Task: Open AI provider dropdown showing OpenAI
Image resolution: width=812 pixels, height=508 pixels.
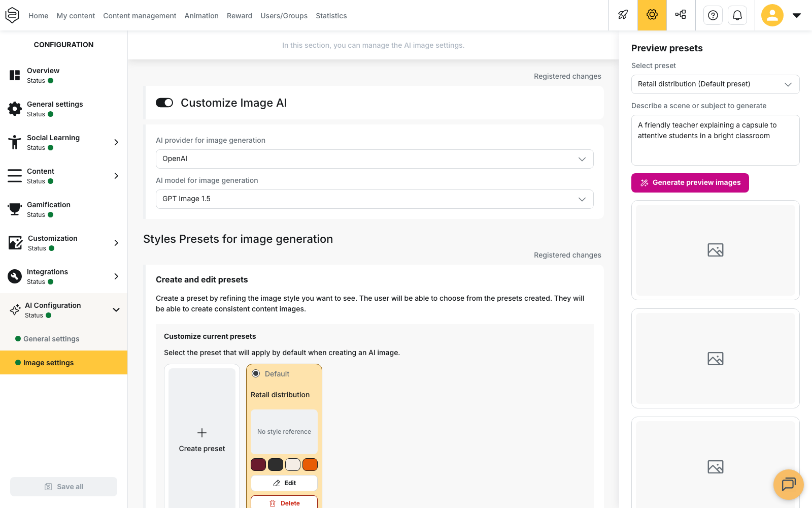Action: [375, 159]
